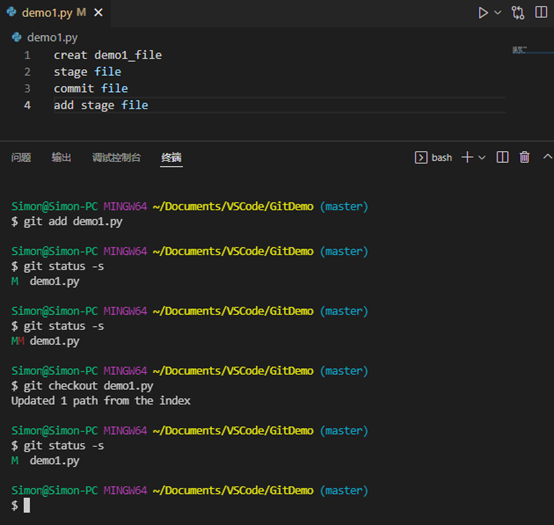Open changes compare icon in editor toolbar

pyautogui.click(x=518, y=13)
